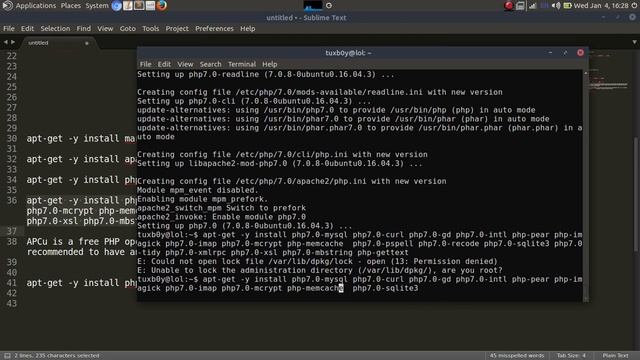Open the Selection menu in Sublime Text
This screenshot has height=360, width=640.
[55, 29]
